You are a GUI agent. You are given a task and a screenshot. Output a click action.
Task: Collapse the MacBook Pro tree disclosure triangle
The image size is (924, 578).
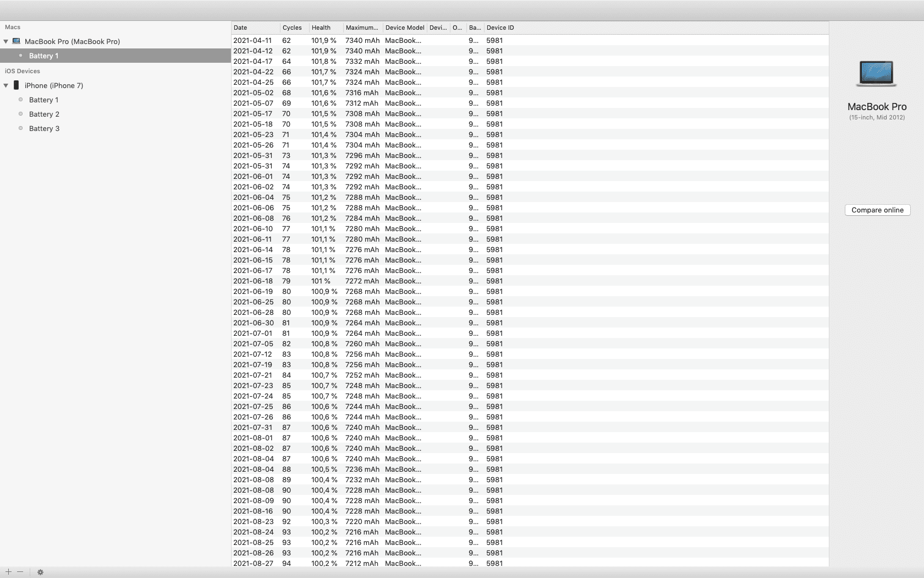pos(6,41)
